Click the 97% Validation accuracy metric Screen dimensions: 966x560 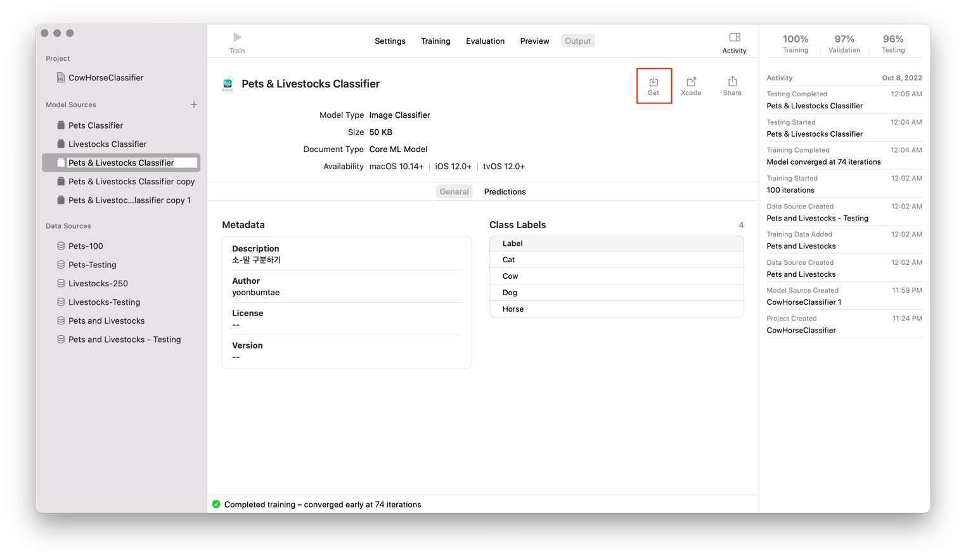click(x=844, y=44)
